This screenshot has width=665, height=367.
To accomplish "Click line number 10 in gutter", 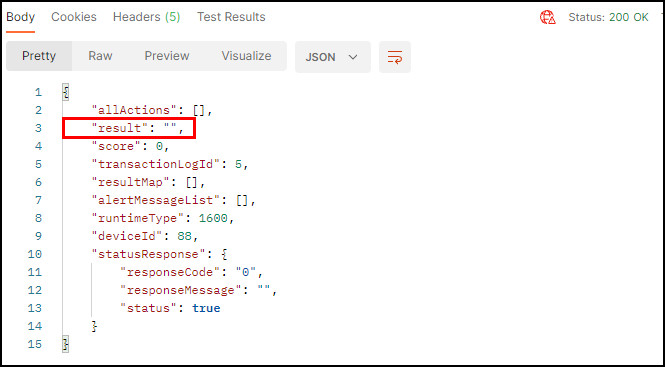I will (35, 254).
